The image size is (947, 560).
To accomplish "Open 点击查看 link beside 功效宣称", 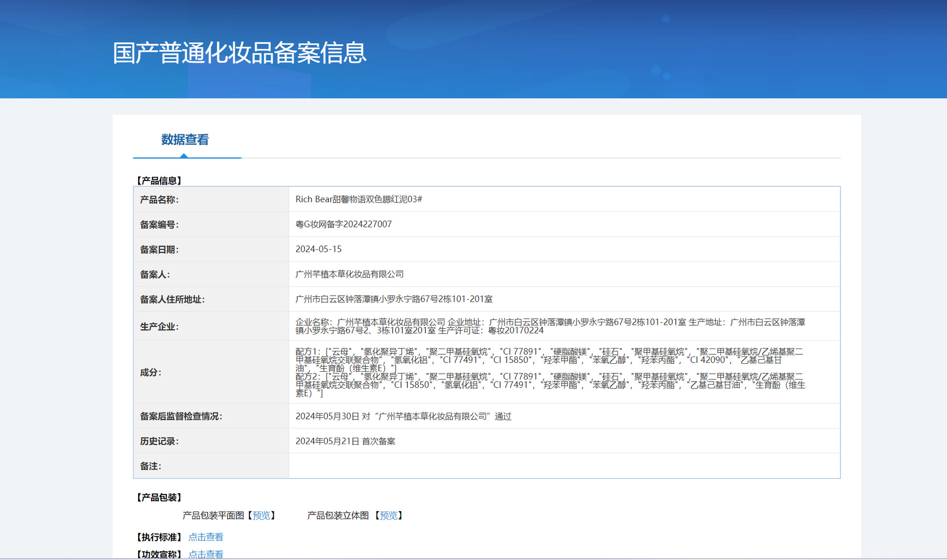I will click(206, 554).
